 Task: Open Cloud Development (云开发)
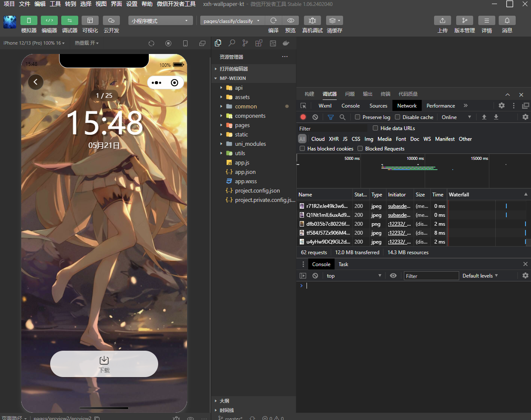pos(111,20)
